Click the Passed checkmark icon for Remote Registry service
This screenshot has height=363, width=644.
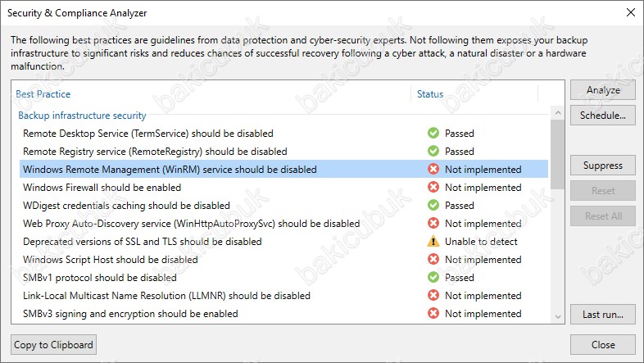click(433, 152)
